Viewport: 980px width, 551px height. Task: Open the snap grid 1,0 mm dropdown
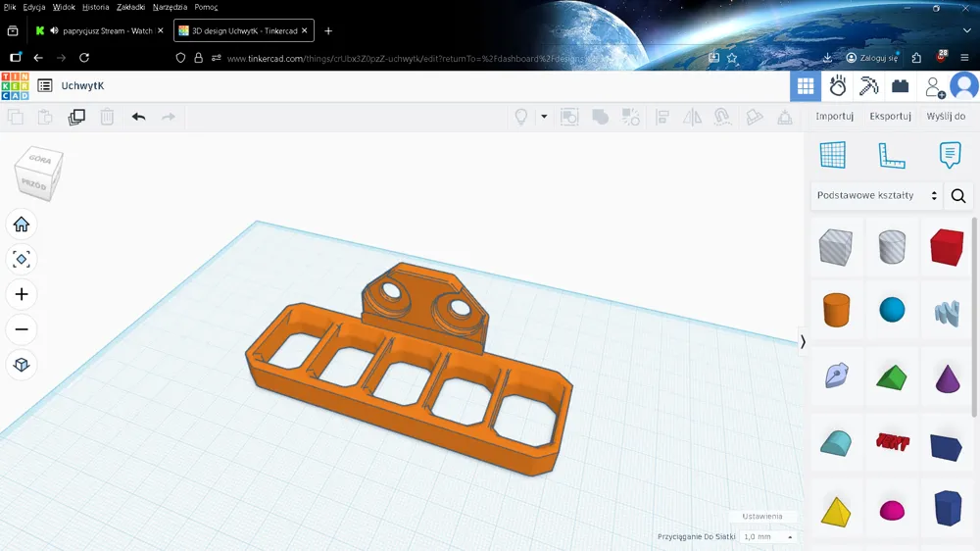coord(768,536)
